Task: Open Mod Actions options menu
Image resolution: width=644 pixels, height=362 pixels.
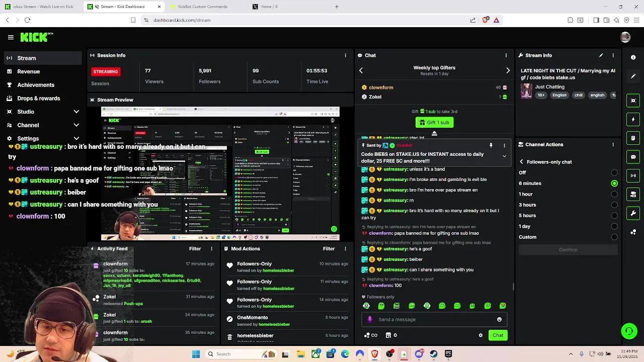Action: [345, 249]
